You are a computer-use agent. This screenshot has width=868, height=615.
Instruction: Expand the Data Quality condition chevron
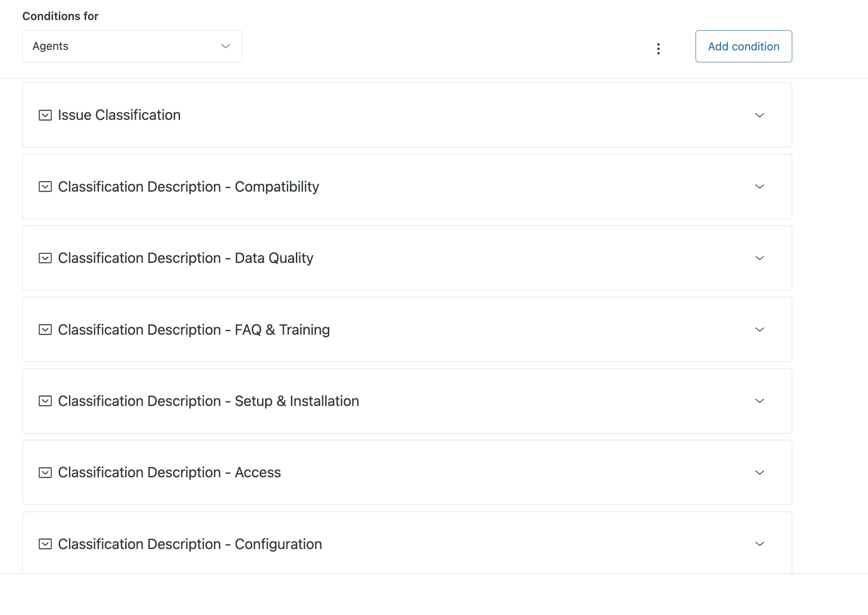tap(760, 258)
